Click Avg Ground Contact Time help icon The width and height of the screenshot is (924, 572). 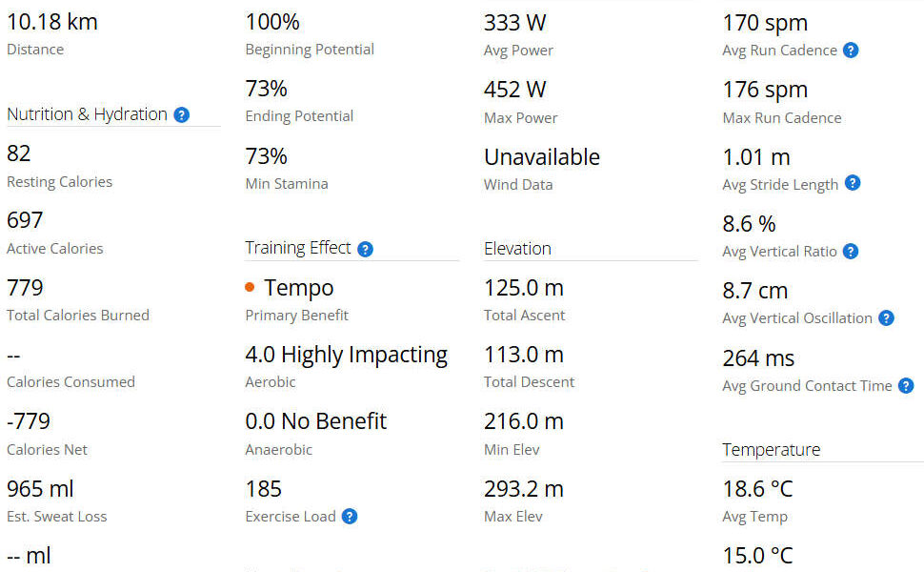click(x=906, y=386)
